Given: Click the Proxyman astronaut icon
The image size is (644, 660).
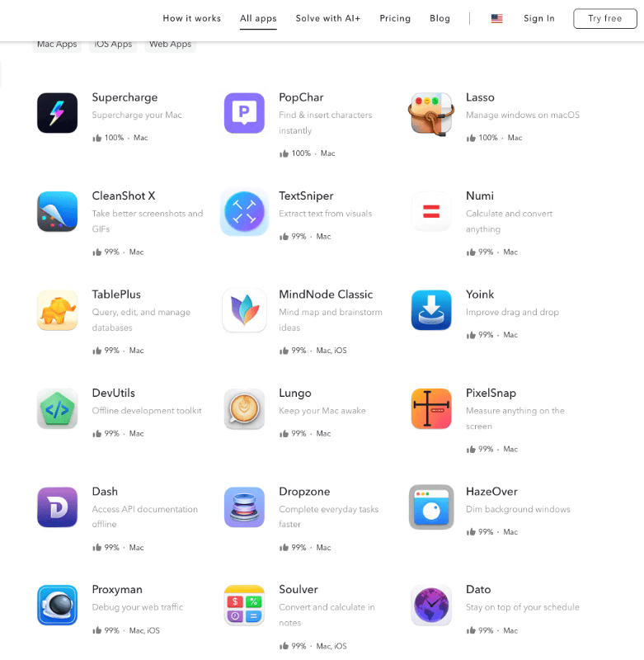Looking at the screenshot, I should (57, 605).
